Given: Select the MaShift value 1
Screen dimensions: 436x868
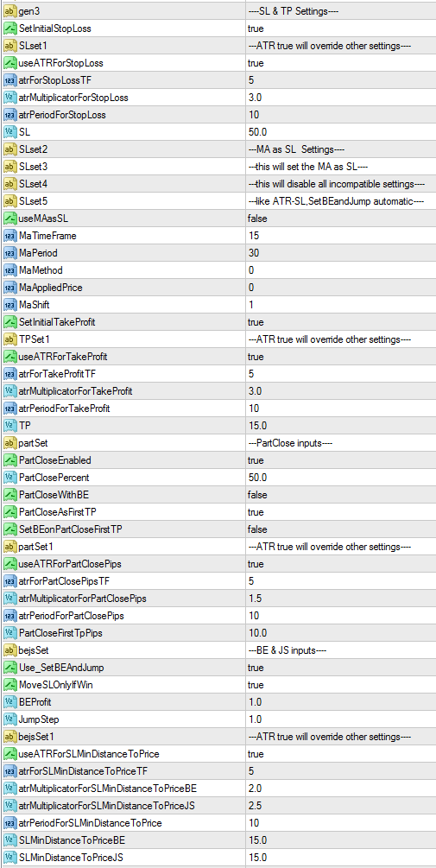Looking at the screenshot, I should click(x=251, y=305).
